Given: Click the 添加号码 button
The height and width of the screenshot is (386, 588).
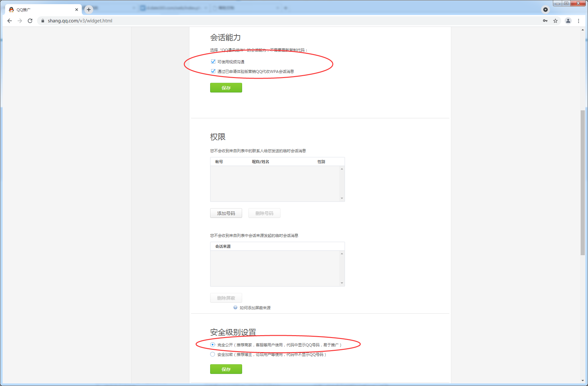Looking at the screenshot, I should [226, 213].
